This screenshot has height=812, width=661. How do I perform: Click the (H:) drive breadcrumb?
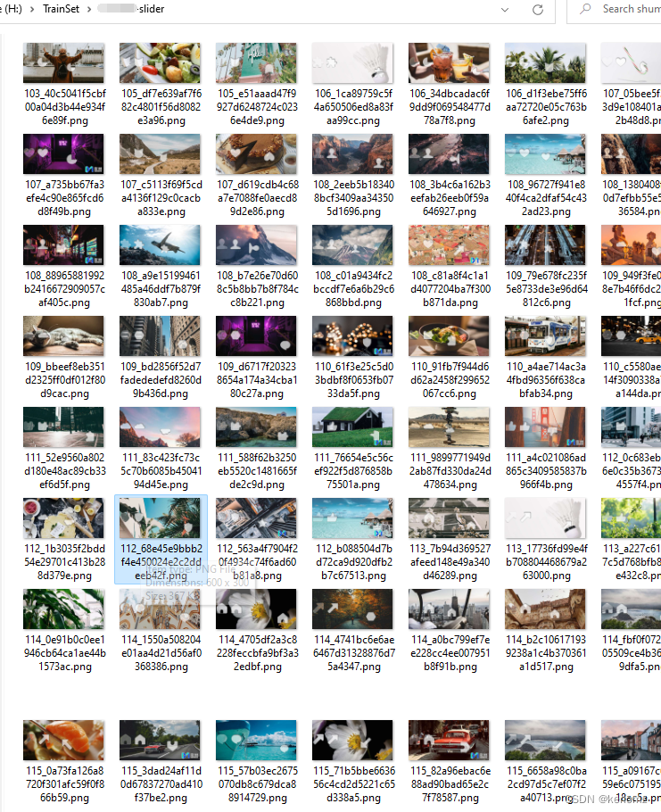pyautogui.click(x=12, y=9)
